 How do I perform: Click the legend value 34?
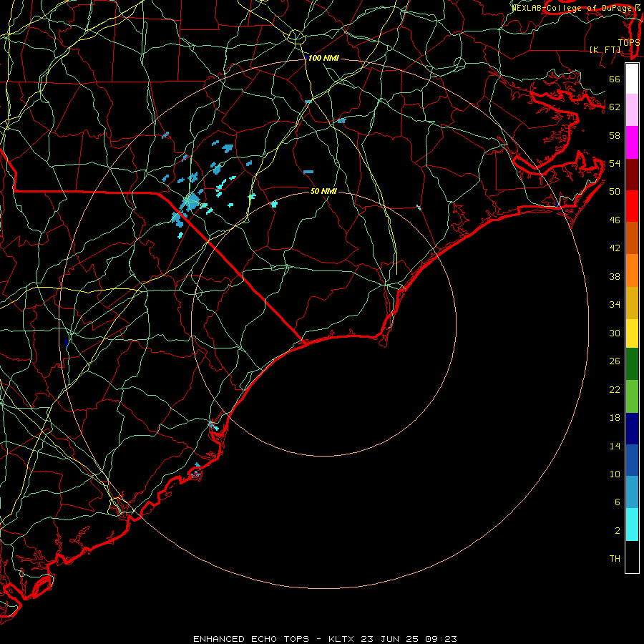615,305
